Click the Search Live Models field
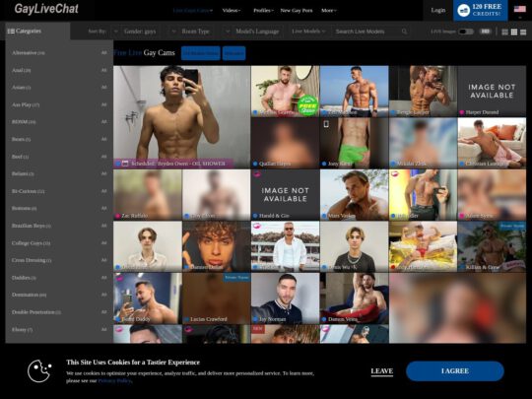532x399 pixels. [366, 32]
